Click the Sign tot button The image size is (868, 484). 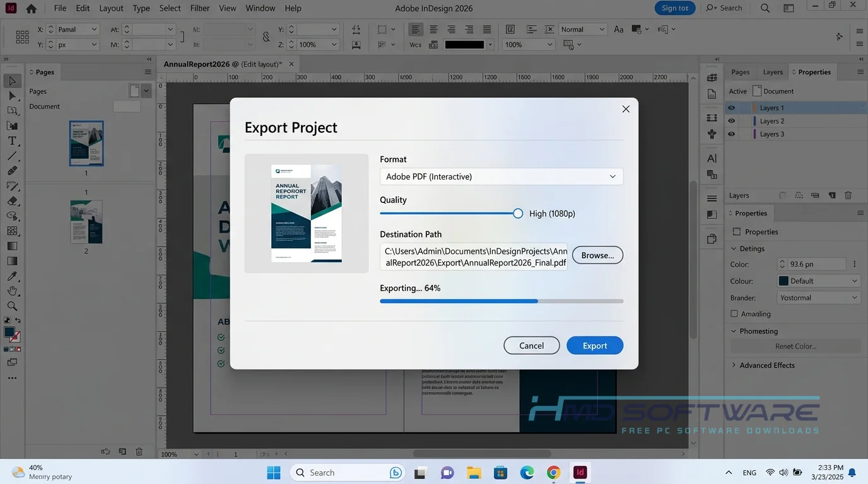coord(675,8)
